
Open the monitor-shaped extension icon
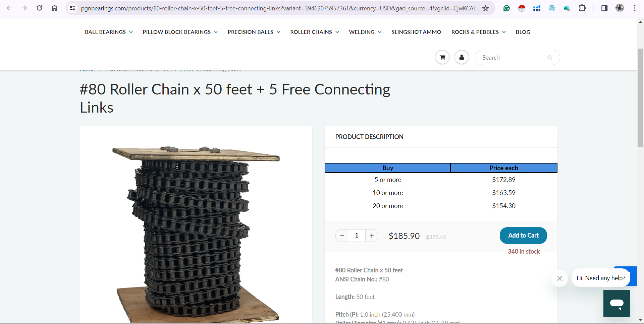[567, 8]
